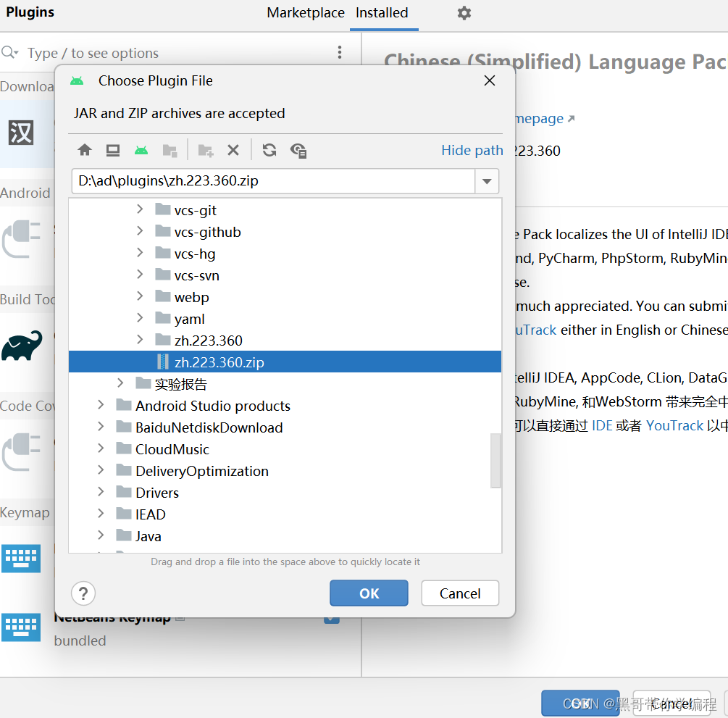Expand the vcs-git folder
This screenshot has width=728, height=718.
click(140, 209)
